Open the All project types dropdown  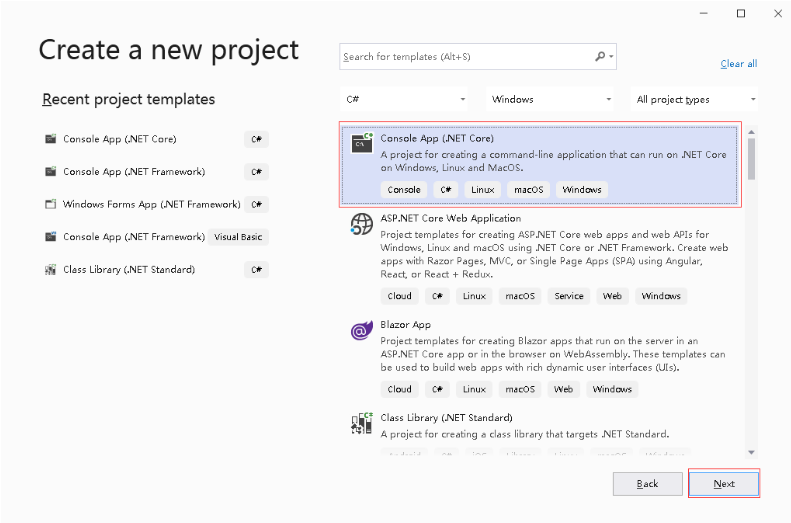coord(695,99)
